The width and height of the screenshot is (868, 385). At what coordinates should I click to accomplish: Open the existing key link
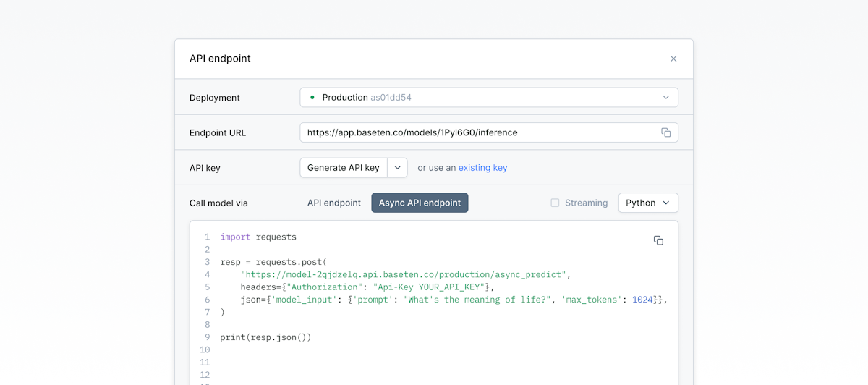[482, 168]
